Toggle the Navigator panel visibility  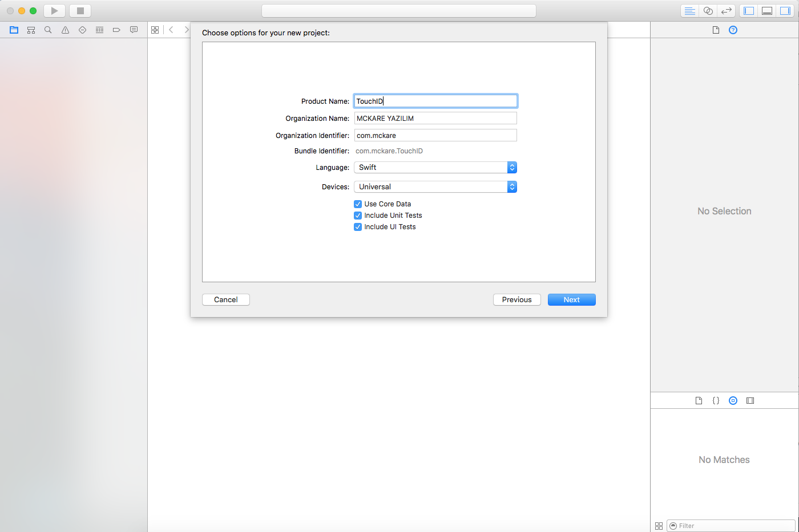(x=749, y=11)
